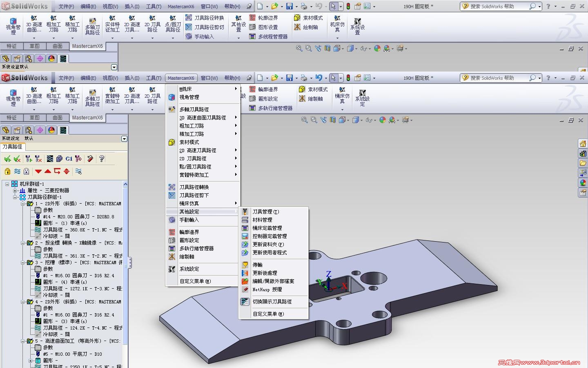Click the red delete-all-operations icon
Screen dimensions: 588x368
tap(90, 159)
